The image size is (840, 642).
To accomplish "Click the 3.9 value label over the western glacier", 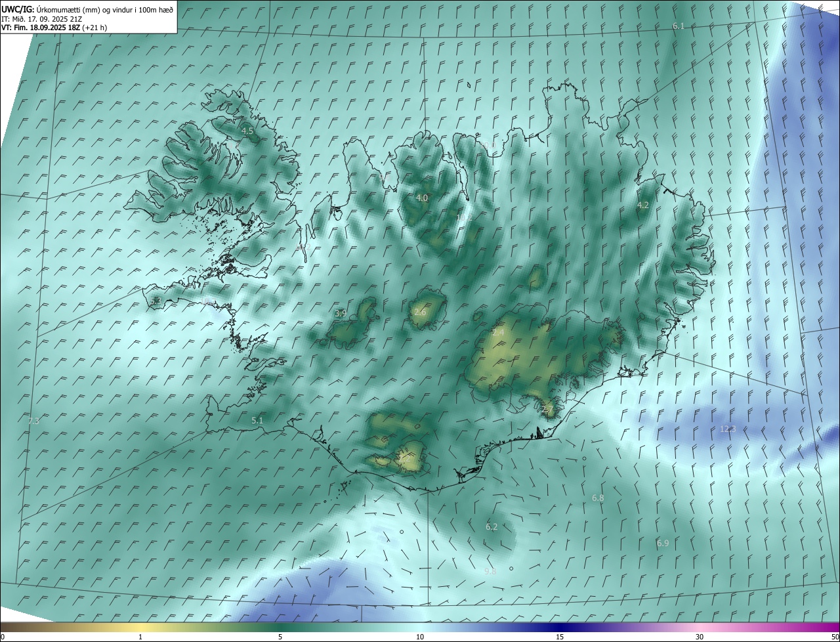I will (341, 313).
